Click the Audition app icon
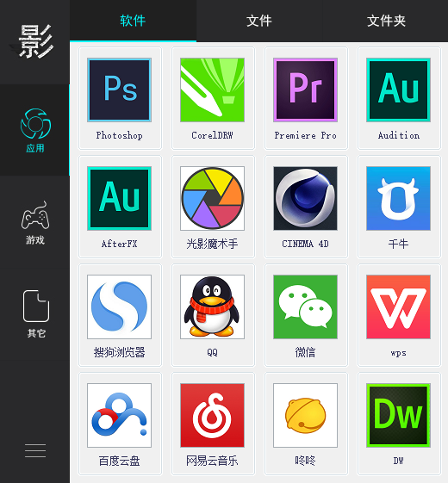The height and width of the screenshot is (483, 448). click(398, 90)
